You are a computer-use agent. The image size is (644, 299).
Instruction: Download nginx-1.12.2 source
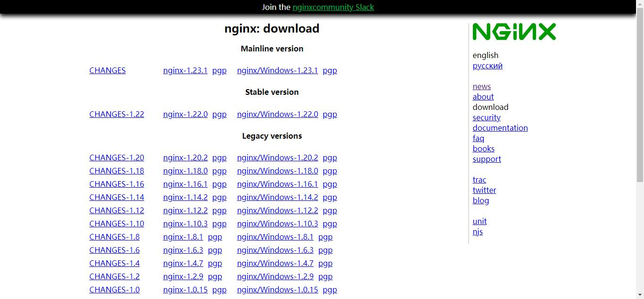tap(185, 210)
